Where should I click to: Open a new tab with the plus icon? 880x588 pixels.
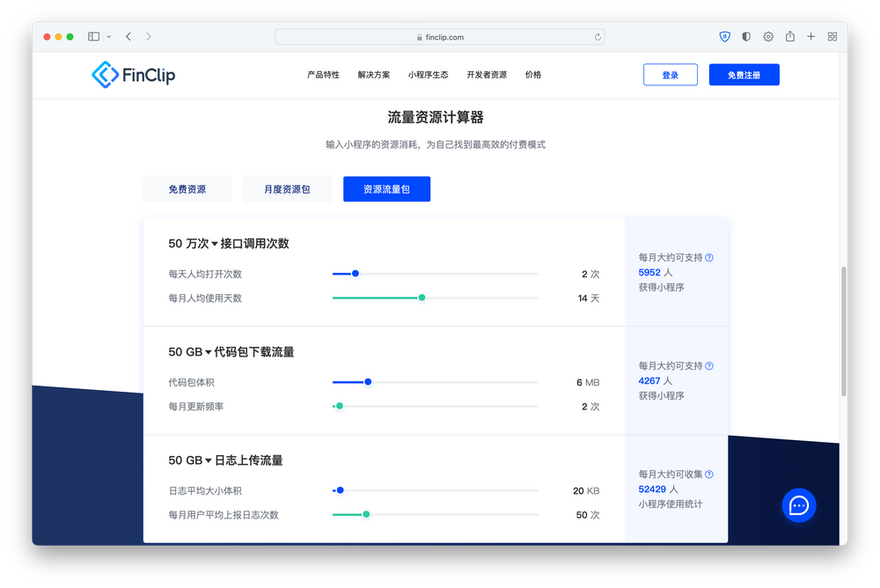coord(810,36)
